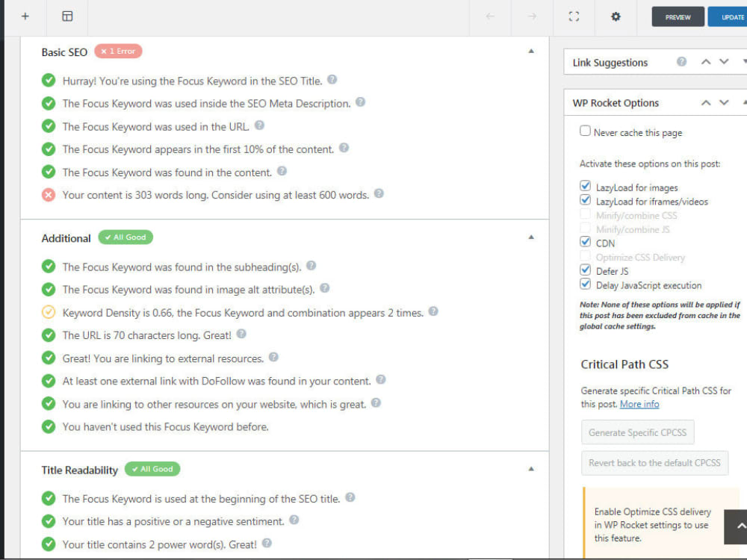This screenshot has height=560, width=747.
Task: Click help icon beside beginning of SEO title
Action: point(350,497)
